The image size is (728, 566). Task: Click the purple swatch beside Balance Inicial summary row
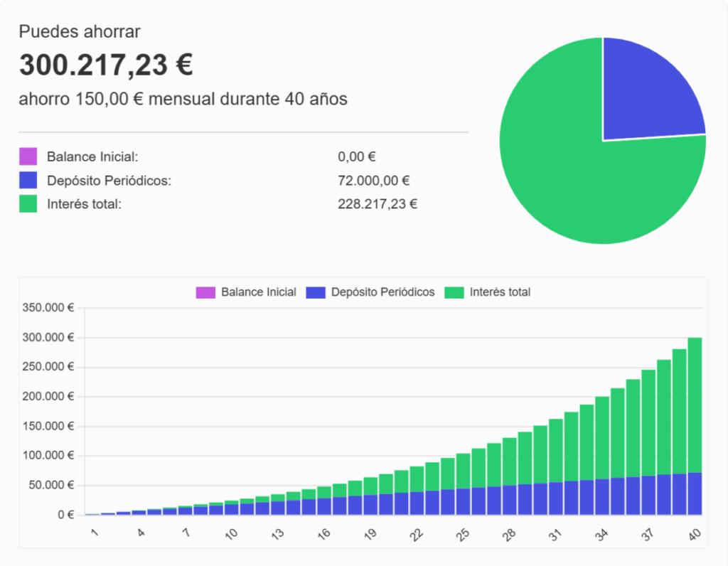(x=28, y=156)
